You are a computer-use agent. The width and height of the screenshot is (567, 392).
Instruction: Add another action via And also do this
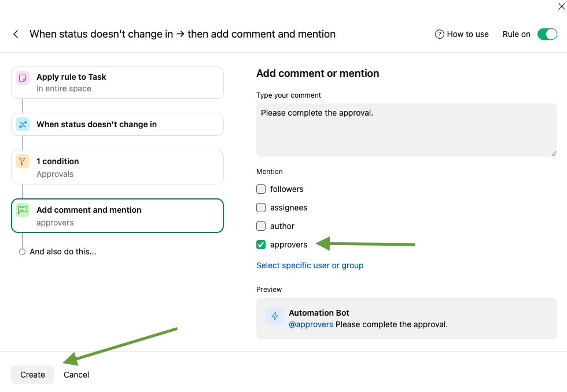(62, 252)
